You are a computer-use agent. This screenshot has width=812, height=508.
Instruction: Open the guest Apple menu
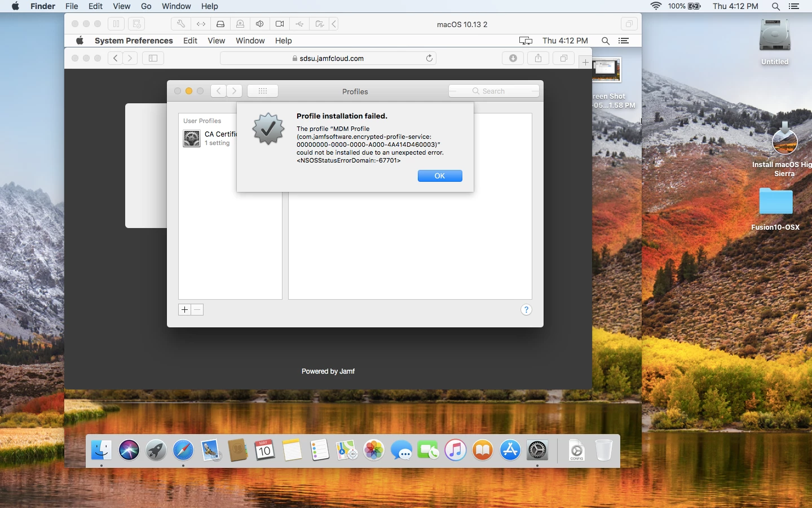point(80,41)
